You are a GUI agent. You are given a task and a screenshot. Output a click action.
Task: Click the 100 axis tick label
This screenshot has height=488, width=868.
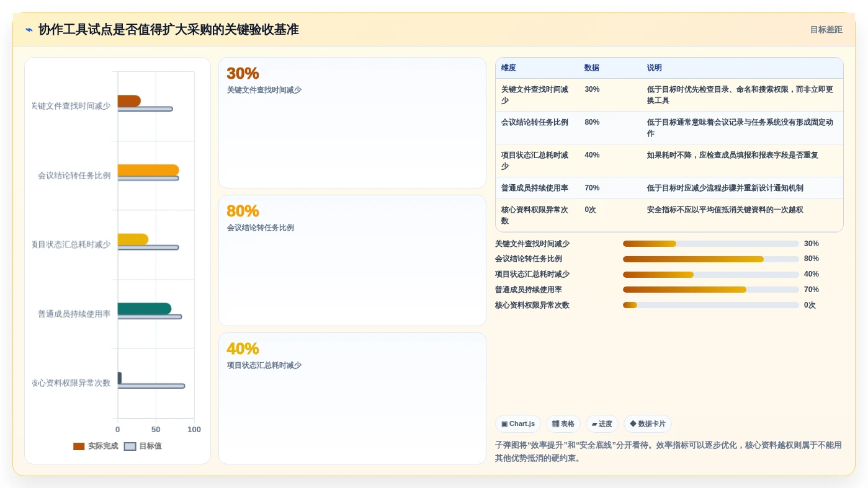[x=194, y=430]
